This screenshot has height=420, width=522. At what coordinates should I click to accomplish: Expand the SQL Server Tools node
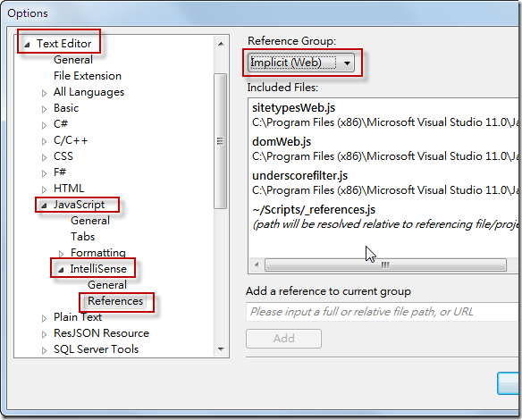coord(44,350)
